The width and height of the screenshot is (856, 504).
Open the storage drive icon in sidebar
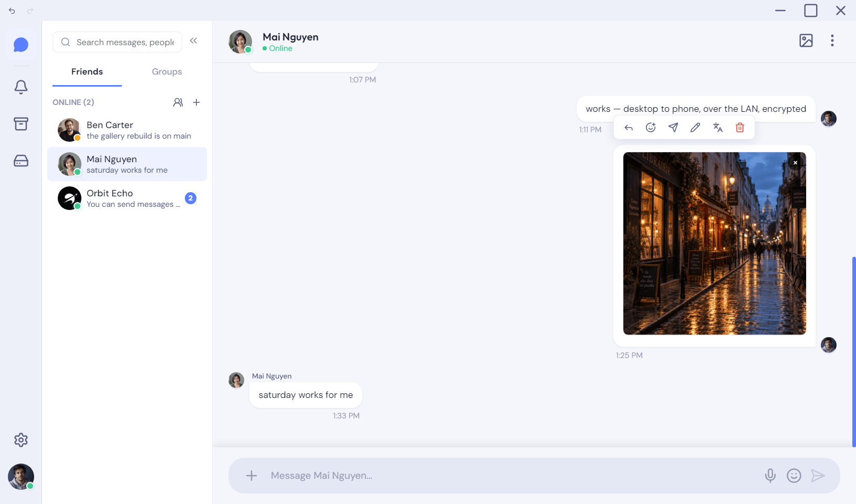pos(21,161)
